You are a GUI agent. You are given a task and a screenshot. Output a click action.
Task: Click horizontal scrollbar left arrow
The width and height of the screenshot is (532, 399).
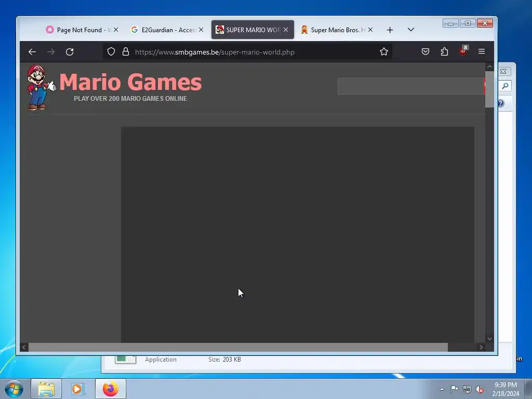coord(24,347)
